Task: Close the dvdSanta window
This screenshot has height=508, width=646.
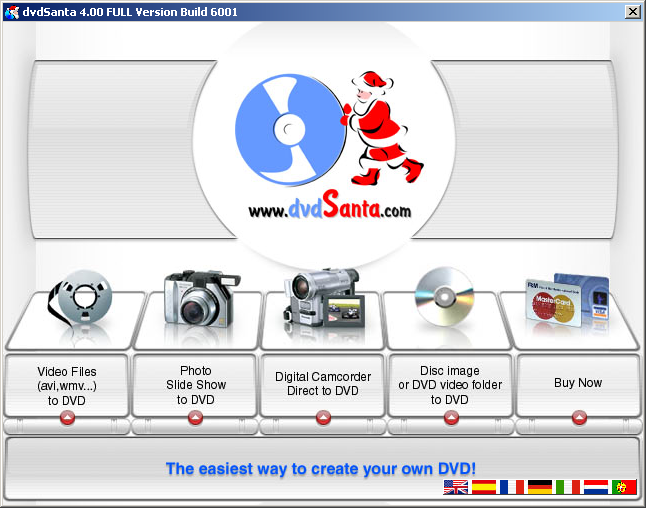Action: [632, 12]
